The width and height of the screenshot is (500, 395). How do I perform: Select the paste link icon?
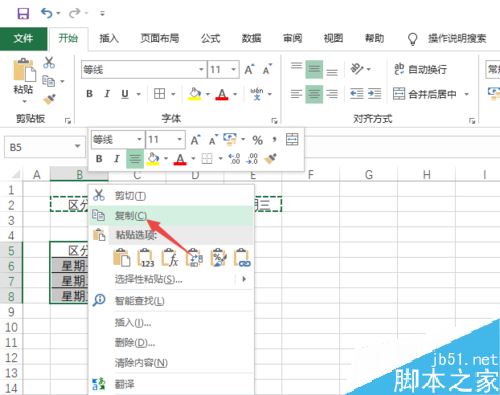[x=242, y=258]
